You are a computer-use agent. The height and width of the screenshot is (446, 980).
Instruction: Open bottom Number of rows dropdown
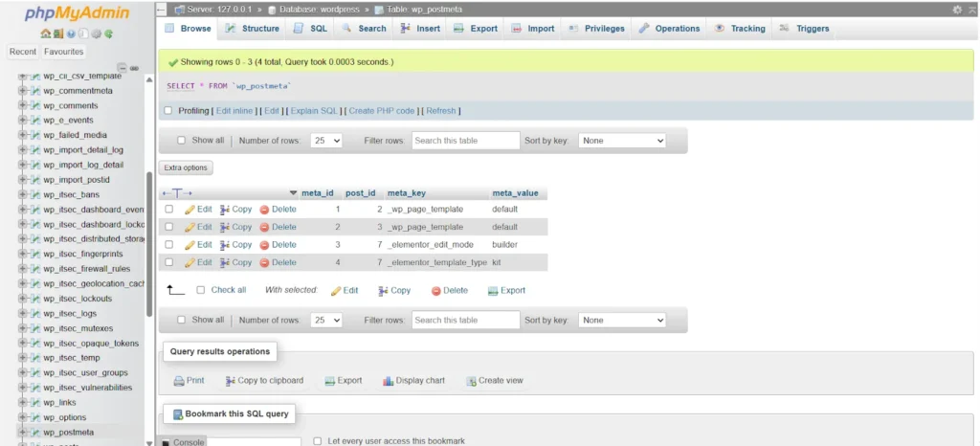coord(326,320)
